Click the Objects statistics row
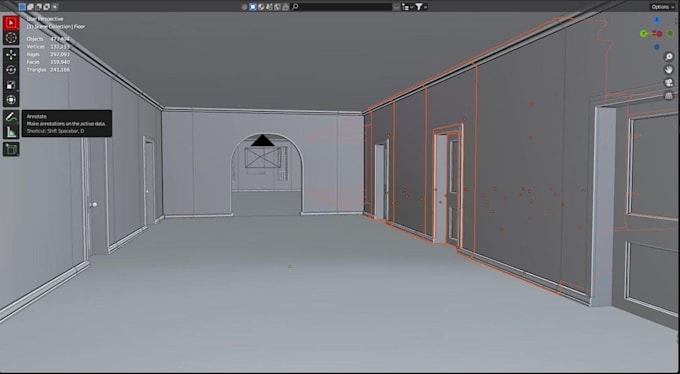The width and height of the screenshot is (680, 374). click(48, 39)
